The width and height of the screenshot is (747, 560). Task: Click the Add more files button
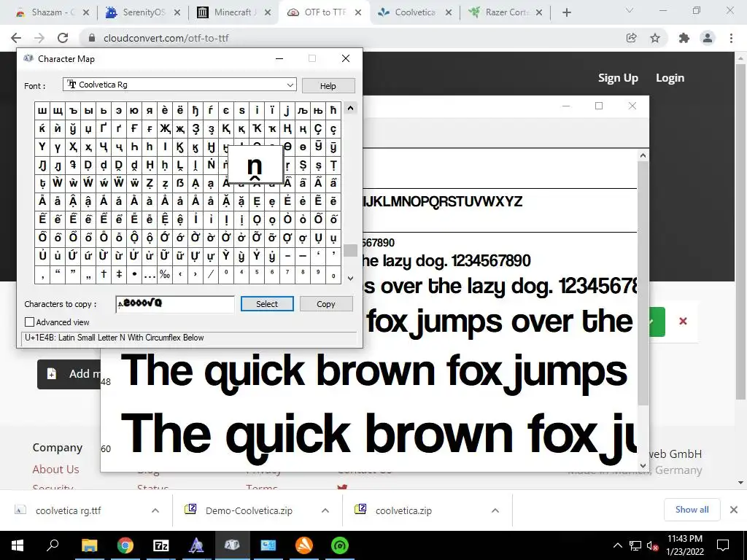[x=69, y=374]
